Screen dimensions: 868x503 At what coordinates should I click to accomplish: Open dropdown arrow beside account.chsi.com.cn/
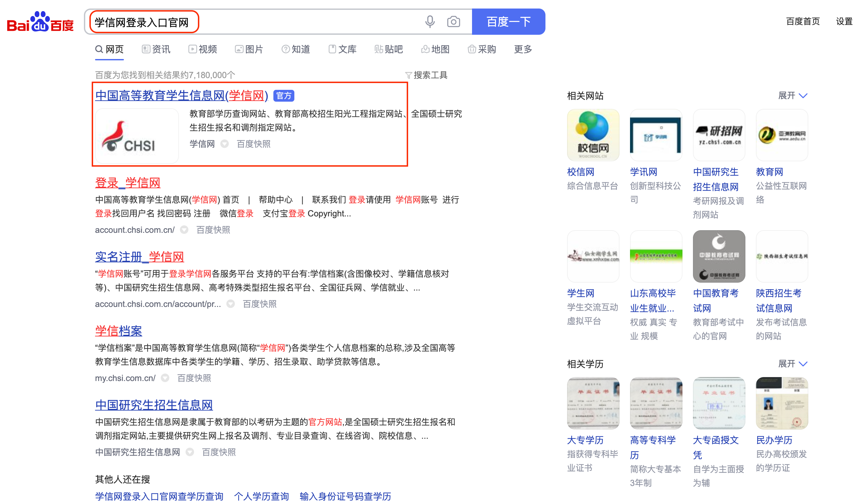[184, 230]
